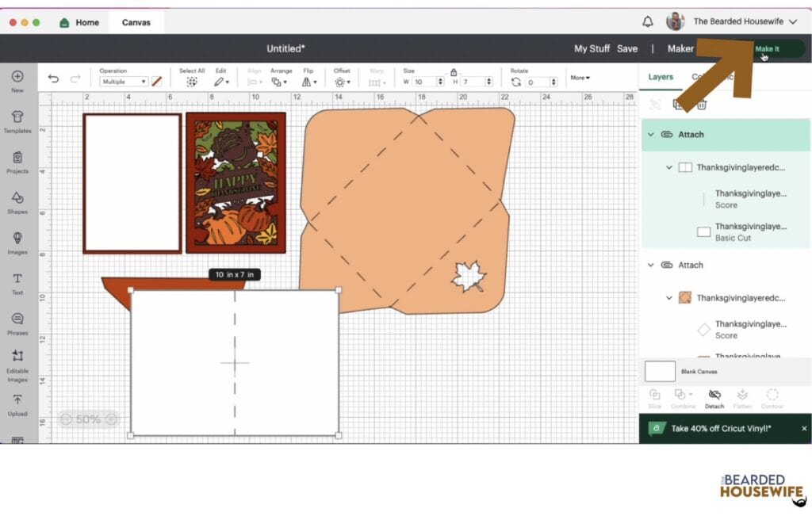Image resolution: width=812 pixels, height=516 pixels.
Task: Open the Shapes panel
Action: (x=17, y=201)
